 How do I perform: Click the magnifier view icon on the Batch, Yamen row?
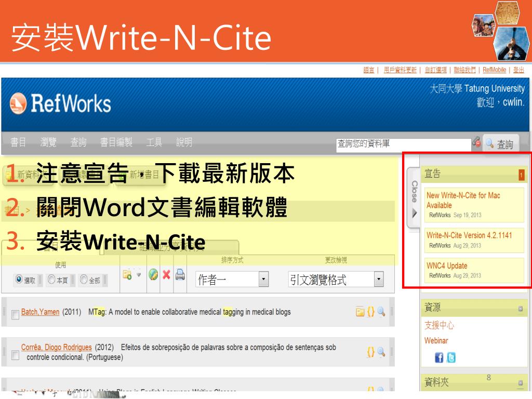coord(381,311)
